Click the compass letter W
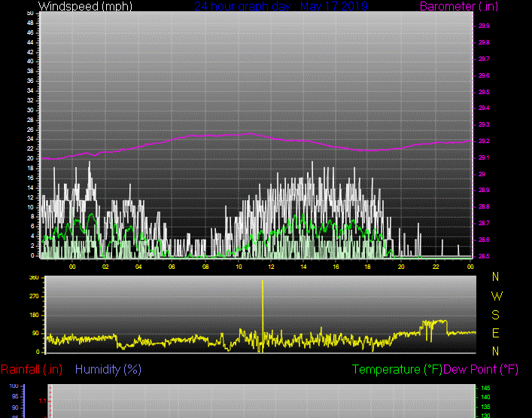The height and width of the screenshot is (418, 532). [x=497, y=297]
